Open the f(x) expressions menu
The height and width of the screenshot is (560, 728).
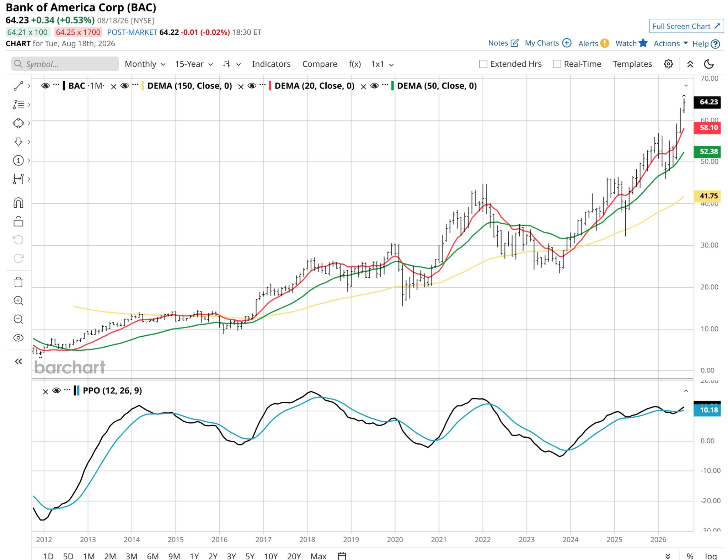coord(355,64)
